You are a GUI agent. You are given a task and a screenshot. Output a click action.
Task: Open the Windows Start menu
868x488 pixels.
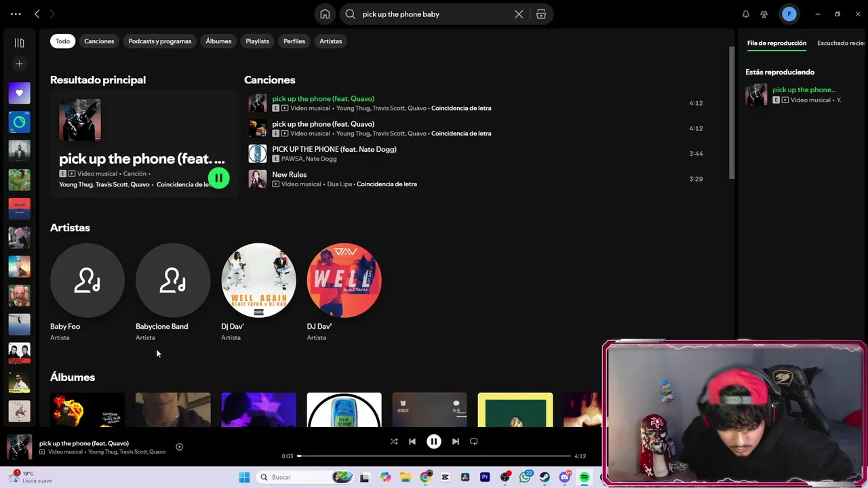coord(244,477)
